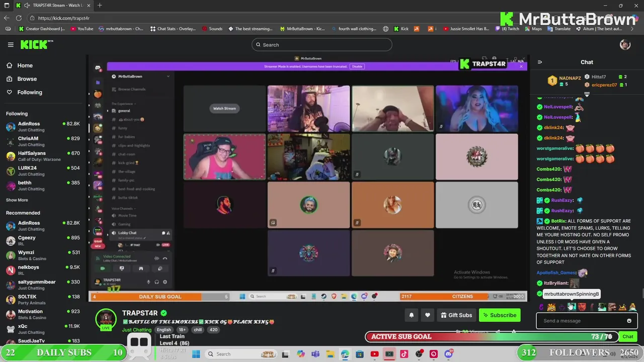Click the peach server icon in Discord
This screenshot has height=362, width=644.
click(x=98, y=94)
